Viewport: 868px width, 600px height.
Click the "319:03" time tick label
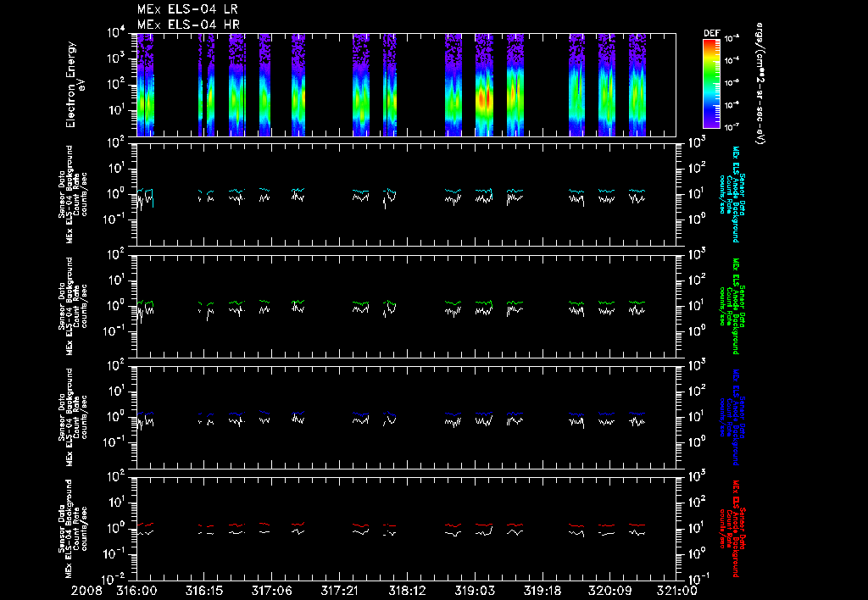[x=475, y=592]
